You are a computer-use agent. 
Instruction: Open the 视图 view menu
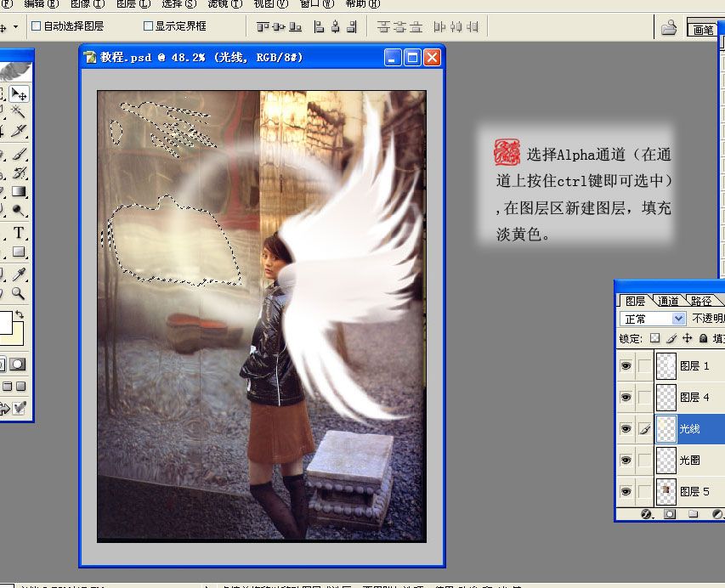[x=271, y=4]
